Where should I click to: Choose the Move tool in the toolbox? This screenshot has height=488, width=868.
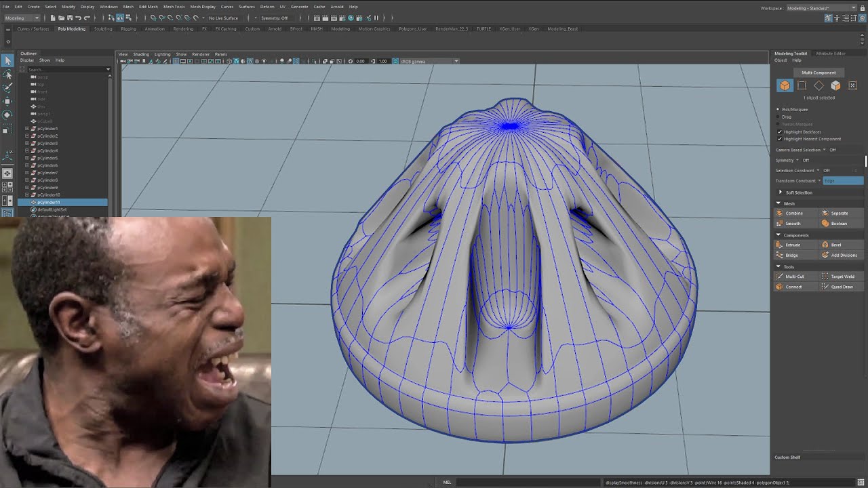point(7,101)
